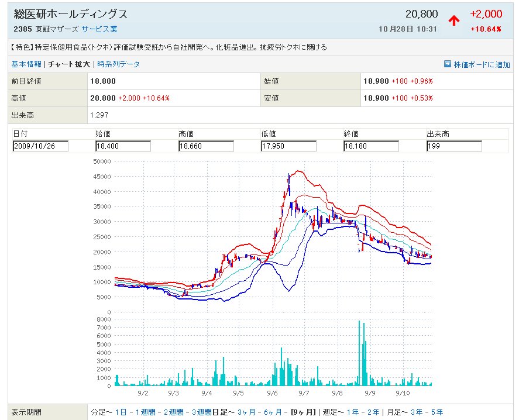Click the red up-arrow price change icon
The height and width of the screenshot is (420, 519).
point(453,20)
